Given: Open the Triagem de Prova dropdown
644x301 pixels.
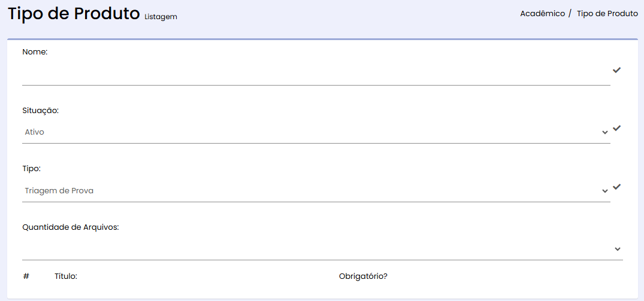Looking at the screenshot, I should click(316, 191).
